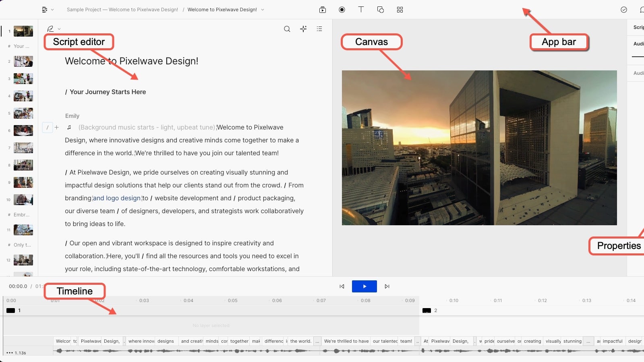Select the 'Welcor' word clip in the timeline
644x362 pixels.
pyautogui.click(x=62, y=341)
